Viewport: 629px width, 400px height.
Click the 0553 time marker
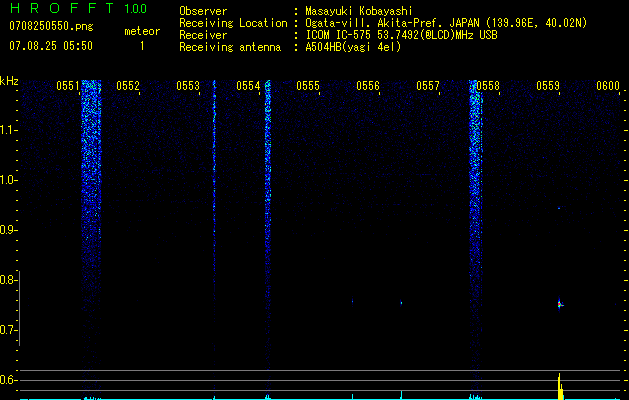coord(188,86)
